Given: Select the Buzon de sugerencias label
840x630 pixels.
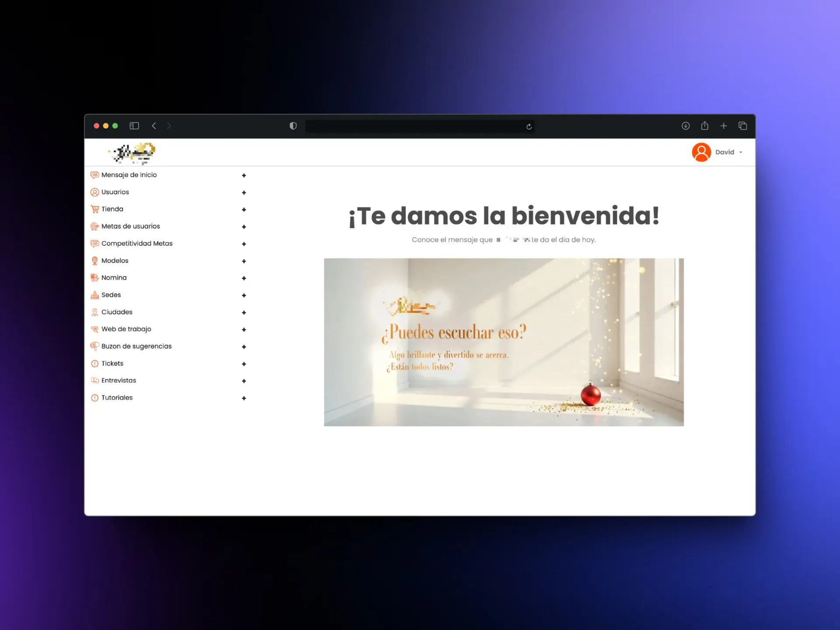Looking at the screenshot, I should (x=136, y=346).
